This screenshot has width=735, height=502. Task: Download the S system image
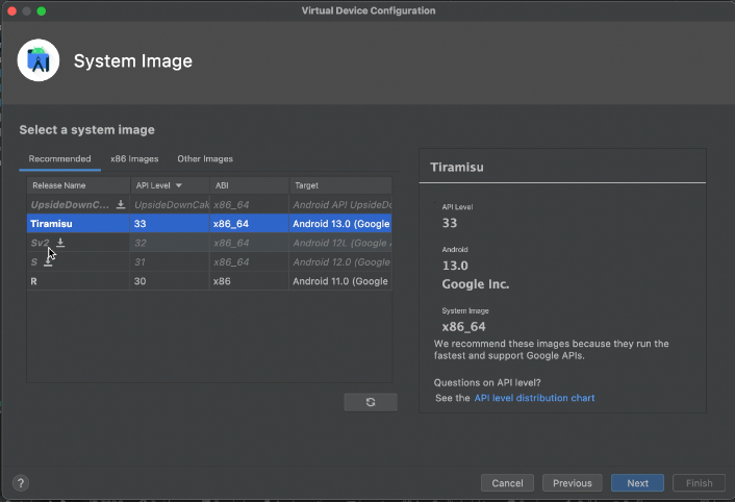click(47, 262)
